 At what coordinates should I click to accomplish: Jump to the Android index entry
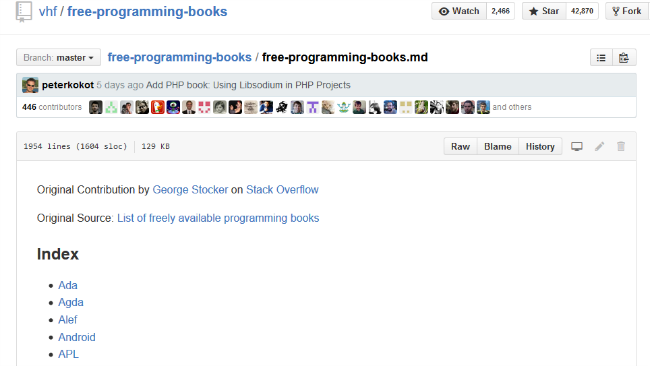tap(77, 337)
